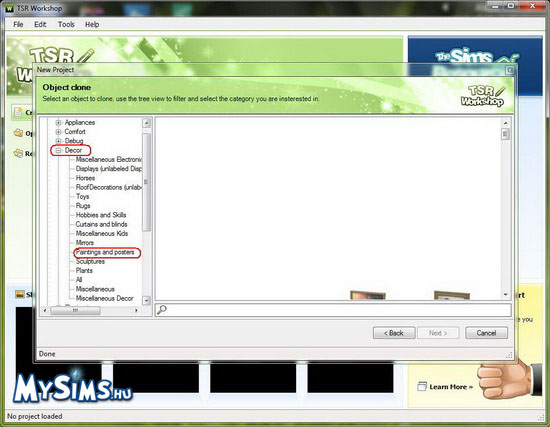
Task: Collapse the Decor category
Action: 59,150
